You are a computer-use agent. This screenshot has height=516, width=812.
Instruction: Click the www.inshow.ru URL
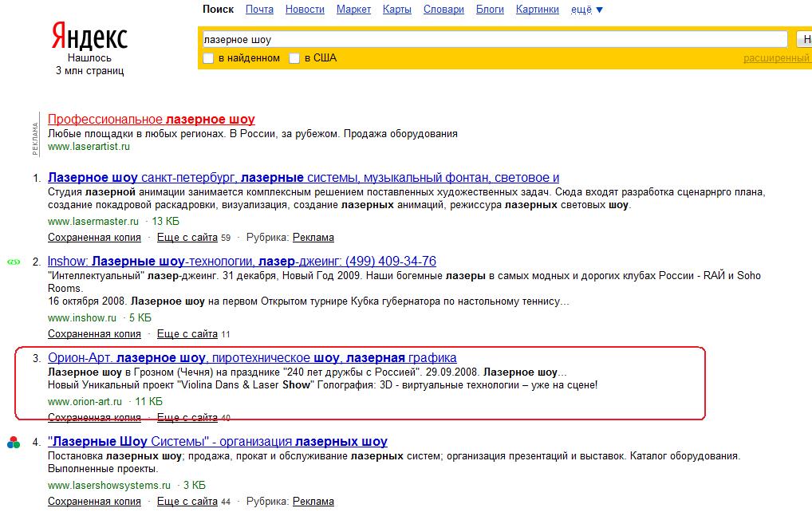tap(82, 317)
